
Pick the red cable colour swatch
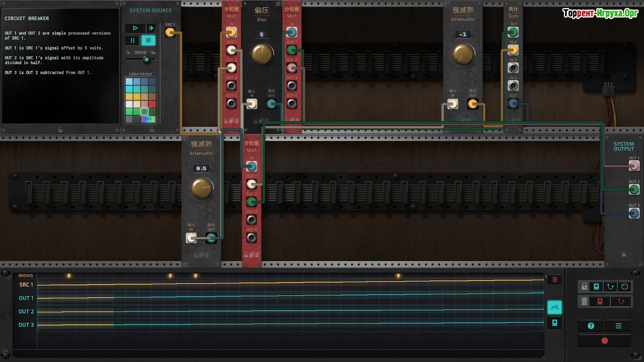tap(152, 104)
